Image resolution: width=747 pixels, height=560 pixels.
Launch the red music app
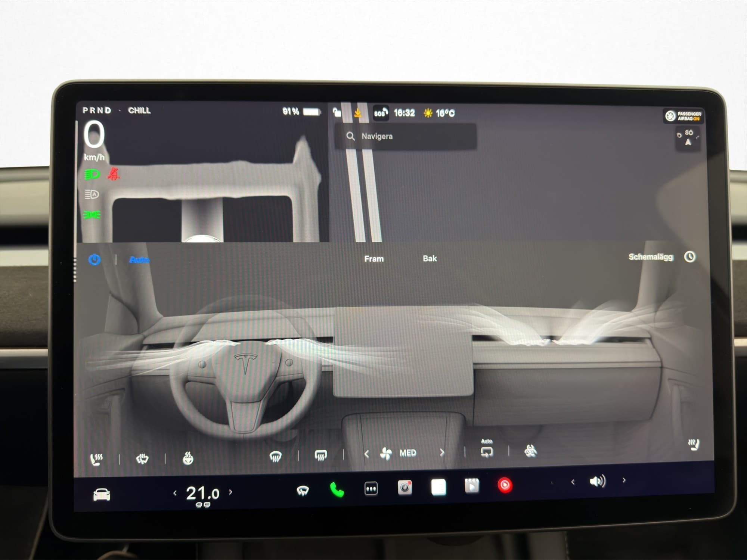click(x=505, y=485)
